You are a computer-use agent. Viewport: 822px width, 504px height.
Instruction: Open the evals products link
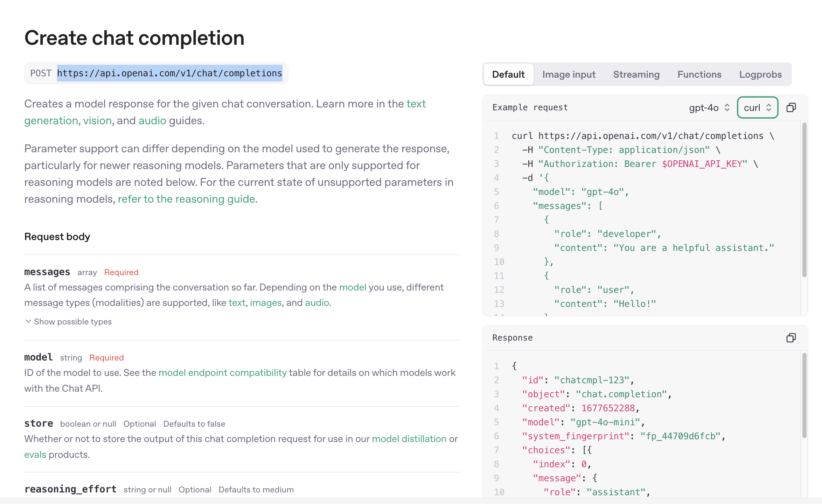35,455
